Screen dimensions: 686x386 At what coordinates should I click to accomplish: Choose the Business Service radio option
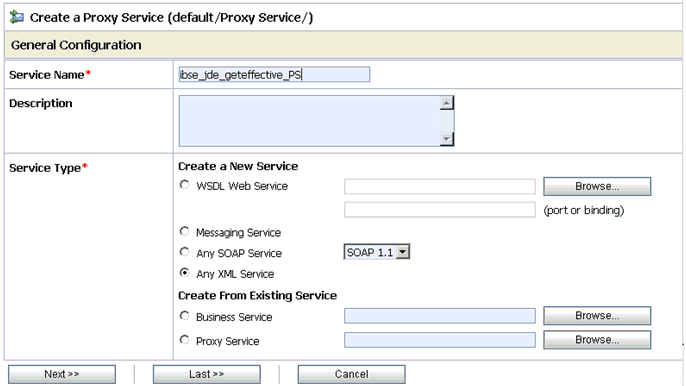pyautogui.click(x=185, y=316)
